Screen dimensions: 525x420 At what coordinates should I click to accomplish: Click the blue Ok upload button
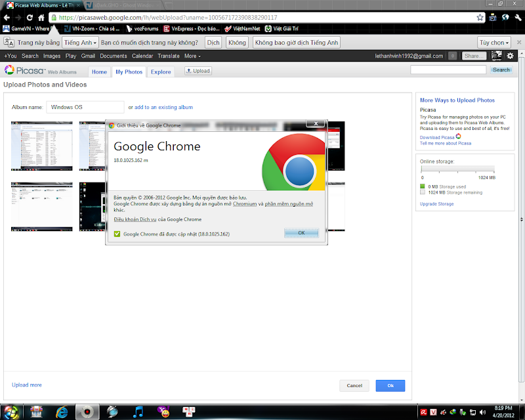point(390,385)
